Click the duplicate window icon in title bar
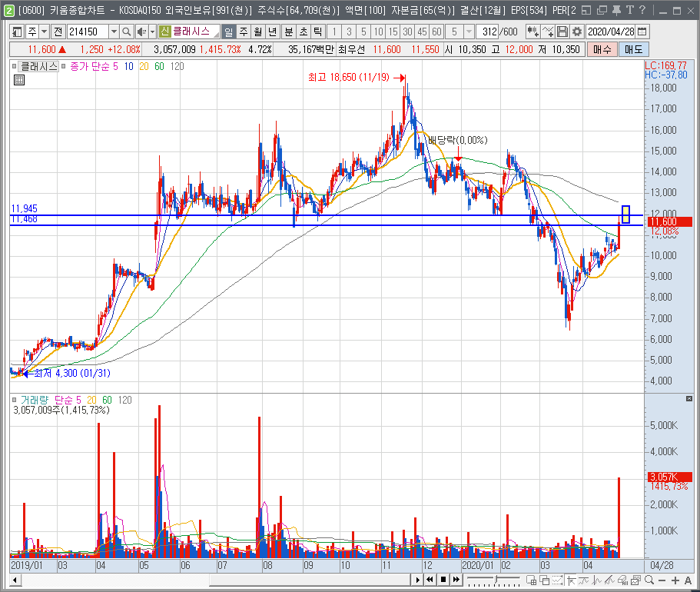700x592 pixels. pyautogui.click(x=602, y=10)
